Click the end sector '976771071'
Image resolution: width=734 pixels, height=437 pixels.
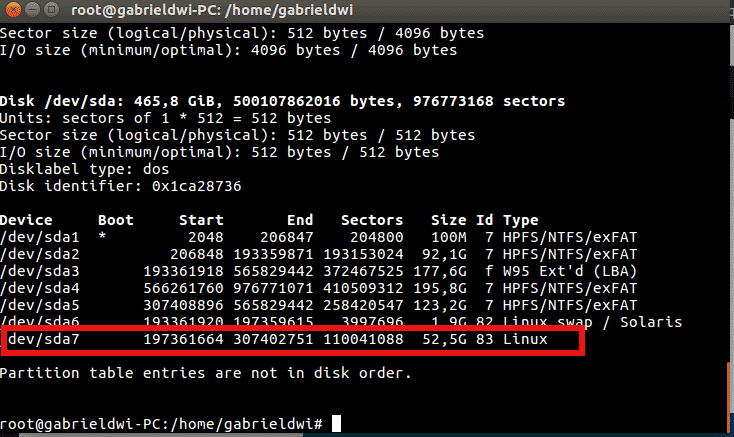(273, 288)
